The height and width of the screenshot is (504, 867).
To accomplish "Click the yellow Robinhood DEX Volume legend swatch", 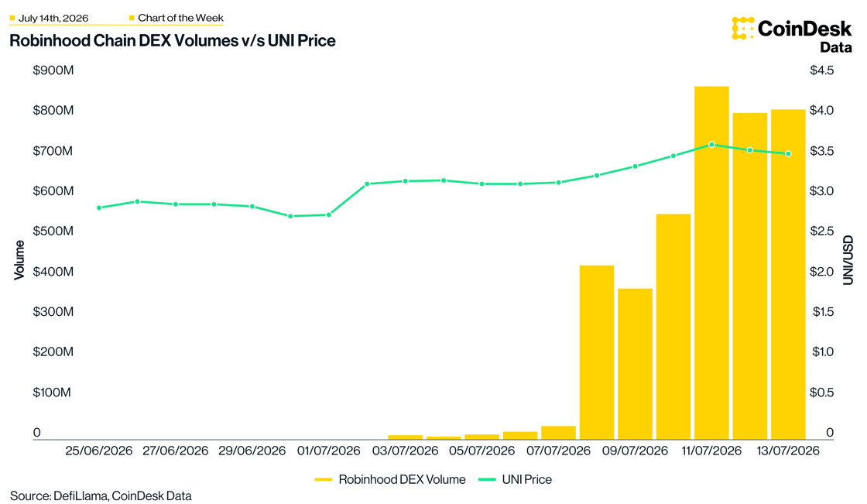I will pyautogui.click(x=324, y=480).
